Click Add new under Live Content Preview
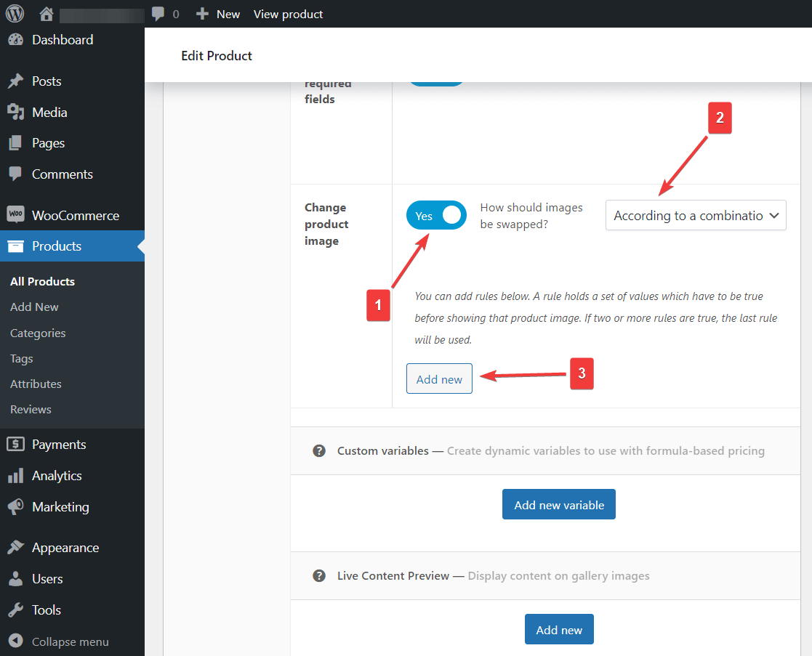 click(559, 629)
